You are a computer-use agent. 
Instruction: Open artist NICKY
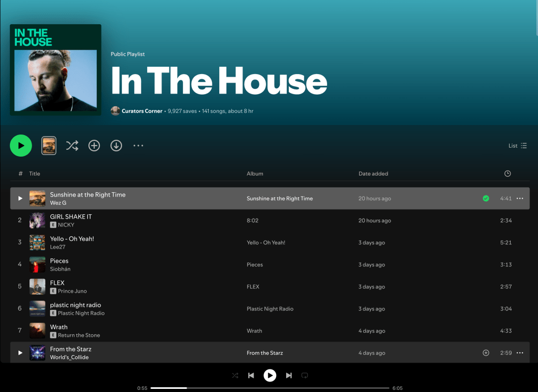[66, 224]
